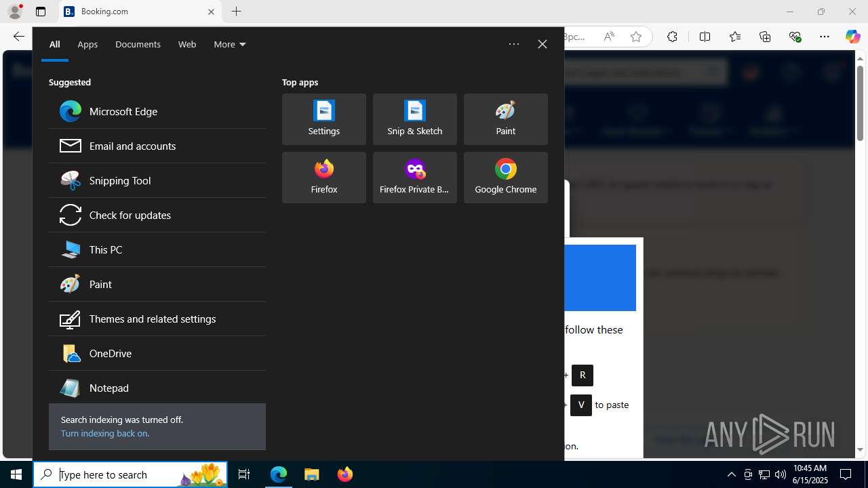Select the All search tab
This screenshot has height=488, width=868.
point(55,44)
